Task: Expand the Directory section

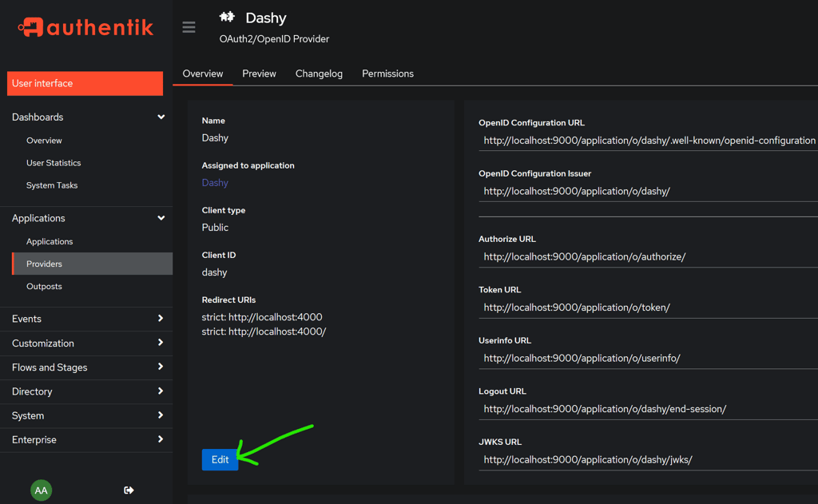Action: pyautogui.click(x=86, y=391)
